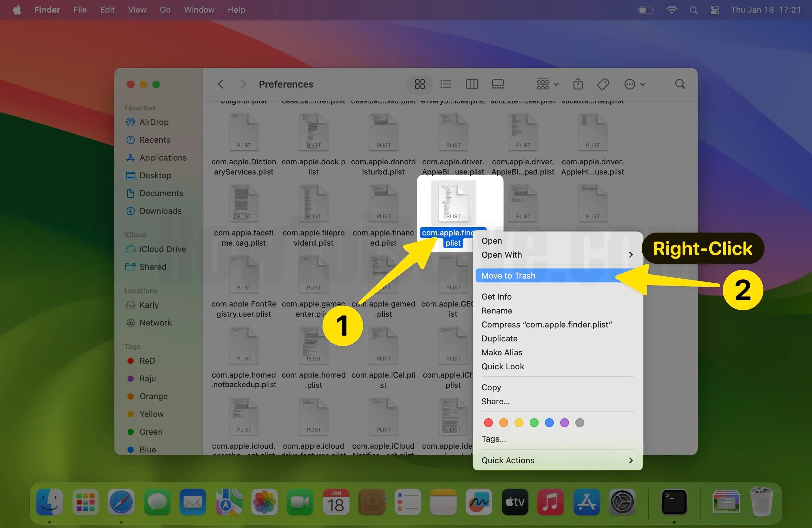Select Move to Trash in the context menu
The image size is (812, 528).
click(508, 275)
